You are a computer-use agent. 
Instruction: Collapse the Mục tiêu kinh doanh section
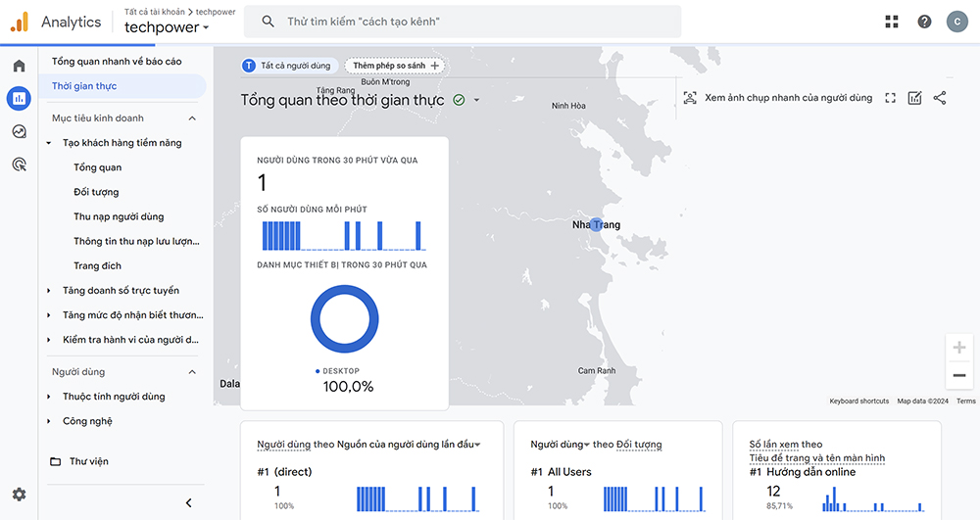tap(192, 118)
